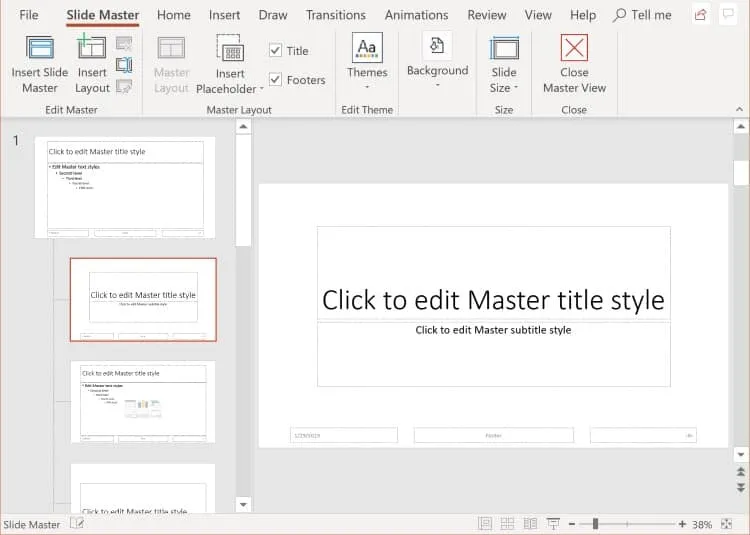Click the Insert Layout icon

coord(91,47)
